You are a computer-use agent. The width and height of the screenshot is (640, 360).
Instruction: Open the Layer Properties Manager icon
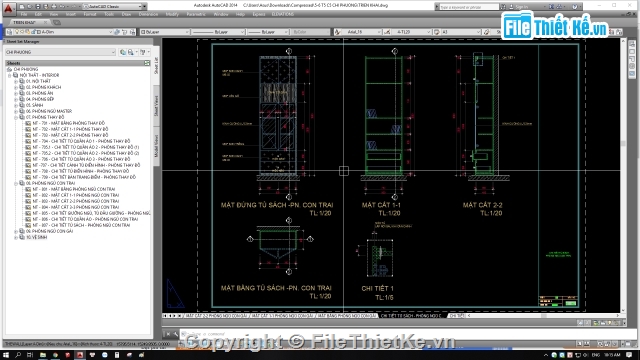coord(9,32)
